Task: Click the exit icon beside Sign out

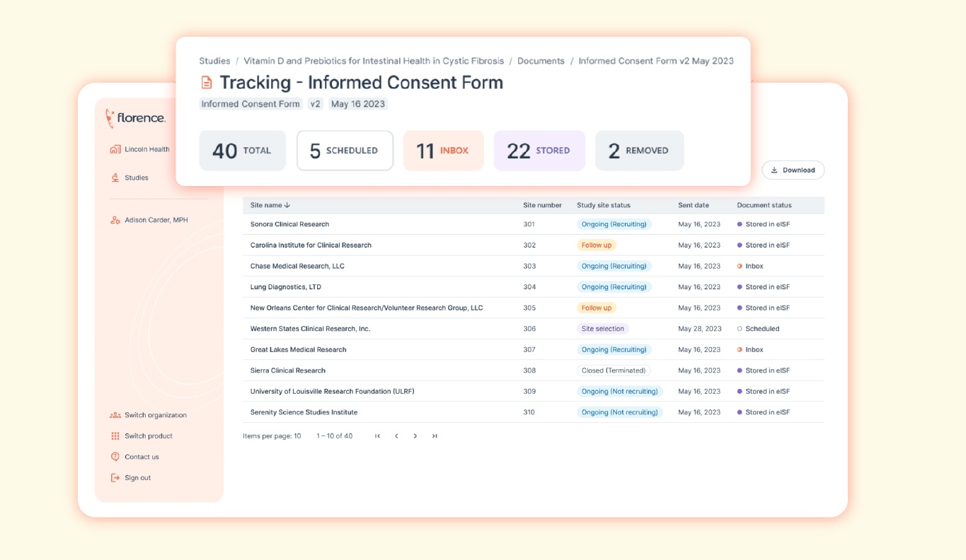Action: click(115, 478)
